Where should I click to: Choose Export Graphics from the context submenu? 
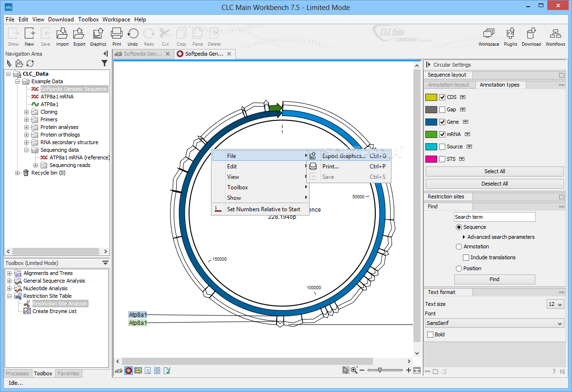pyautogui.click(x=349, y=156)
